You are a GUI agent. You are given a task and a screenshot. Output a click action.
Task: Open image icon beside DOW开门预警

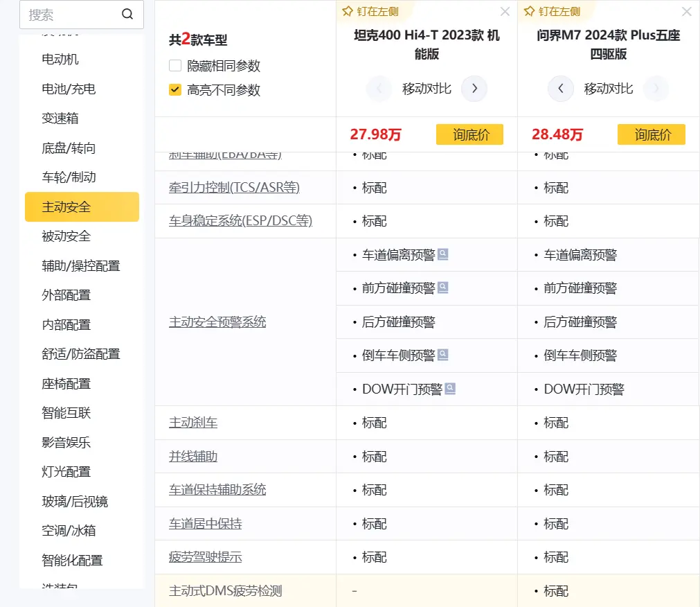click(451, 389)
